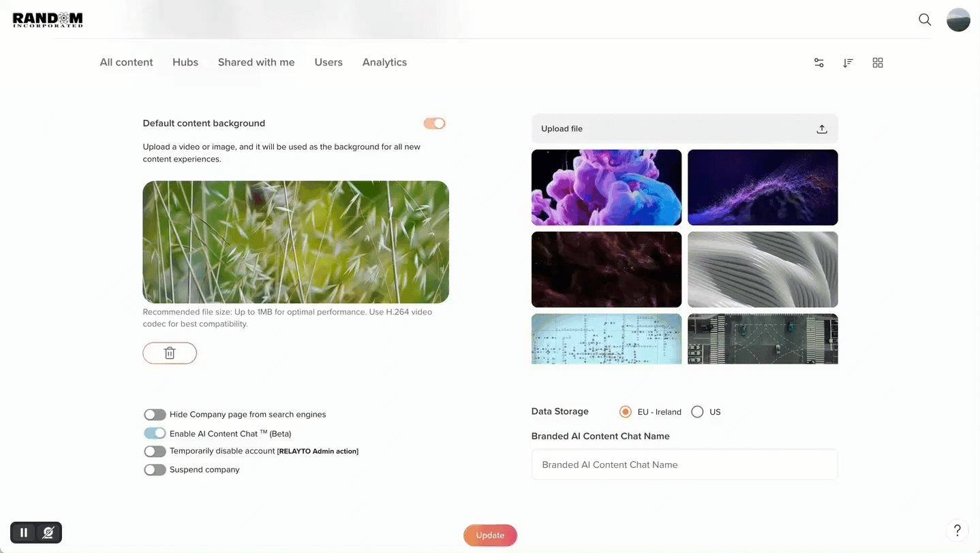Click the search magnifier icon
Viewport: 980px width, 553px height.
point(924,20)
